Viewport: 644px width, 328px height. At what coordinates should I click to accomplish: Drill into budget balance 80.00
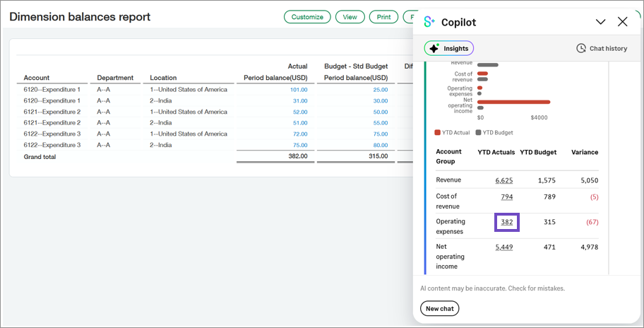coord(380,145)
